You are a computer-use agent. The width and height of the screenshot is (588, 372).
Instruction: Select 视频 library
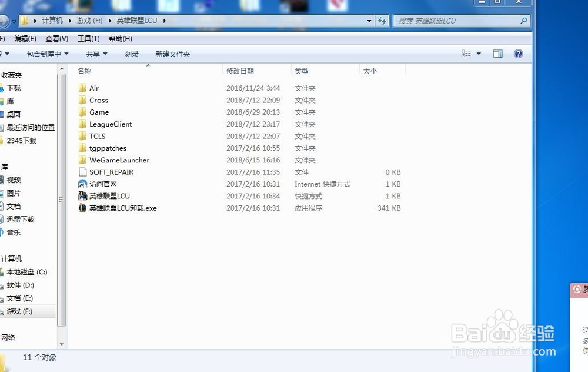coord(14,180)
